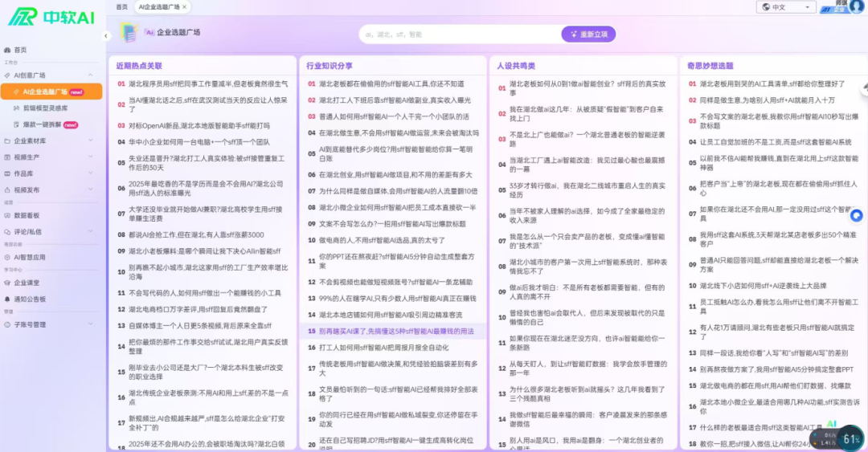Collapse the sidebar with the arrow button
Viewport: 868px width, 452px height.
106,36
